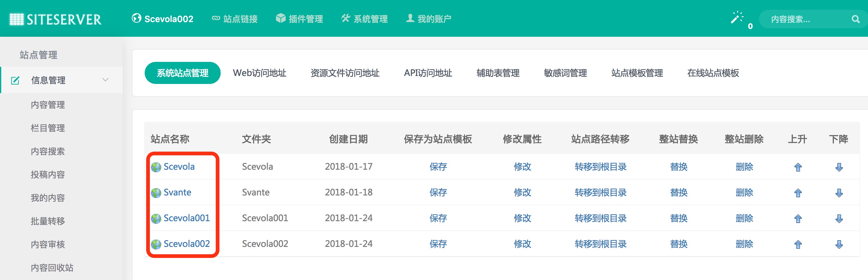Select the 系统站点管理 tab

click(x=183, y=73)
